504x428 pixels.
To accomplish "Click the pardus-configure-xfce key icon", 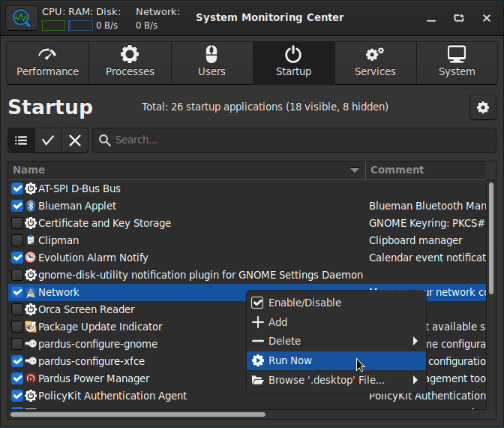I will click(x=31, y=361).
